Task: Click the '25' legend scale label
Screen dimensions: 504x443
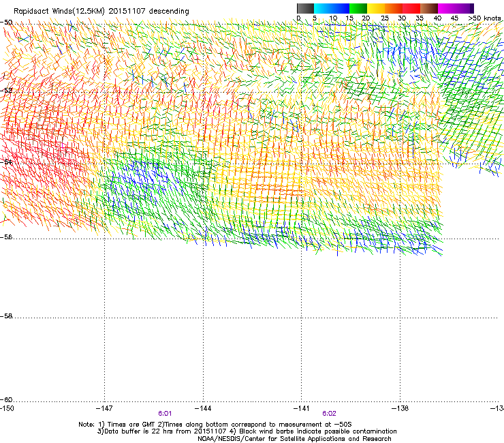Action: pyautogui.click(x=385, y=18)
